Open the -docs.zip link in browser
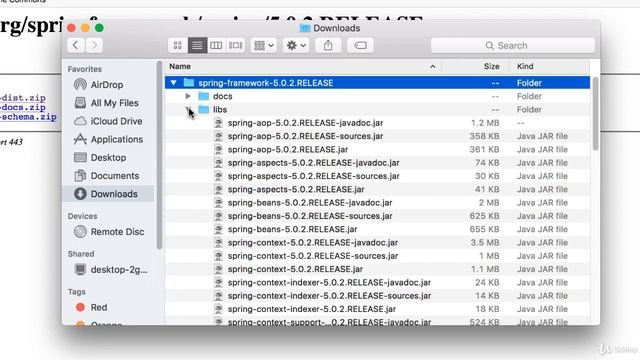The width and height of the screenshot is (640, 360). tap(23, 107)
